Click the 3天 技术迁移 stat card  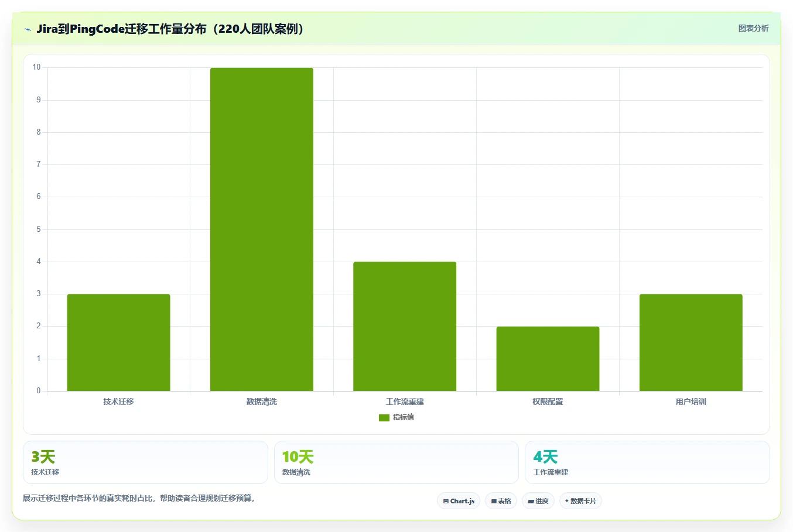pyautogui.click(x=145, y=462)
